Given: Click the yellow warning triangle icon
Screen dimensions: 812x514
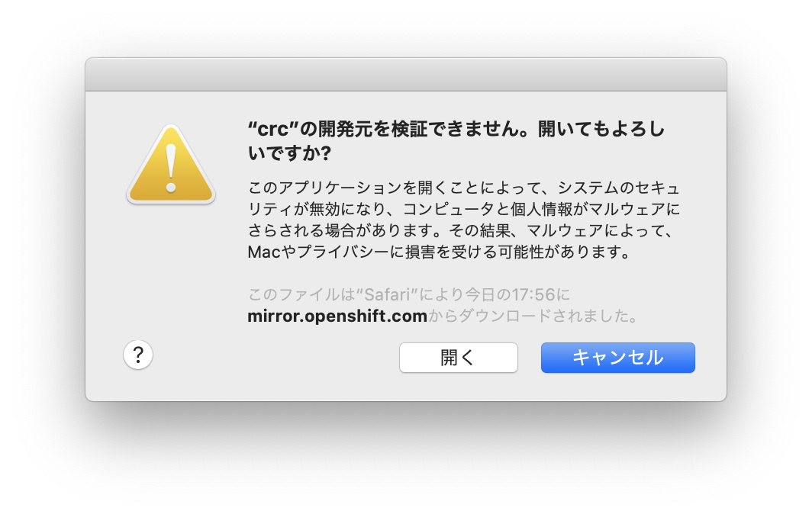Looking at the screenshot, I should [171, 164].
